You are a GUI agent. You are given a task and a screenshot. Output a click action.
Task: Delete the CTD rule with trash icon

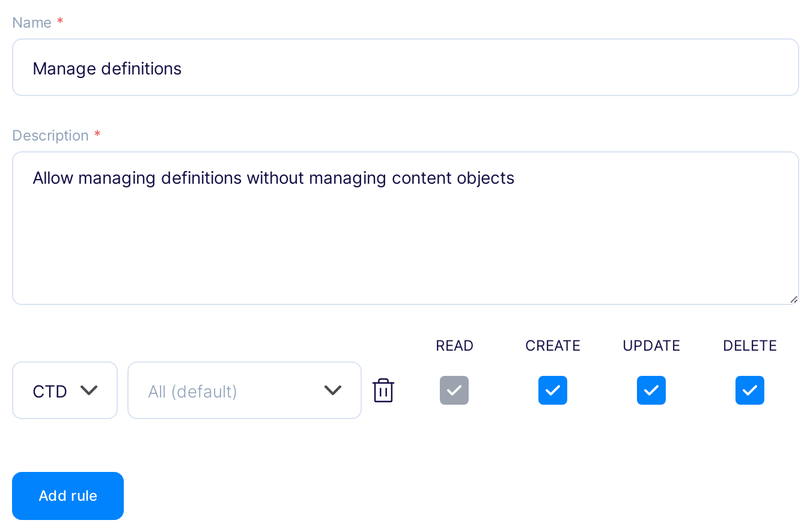point(383,390)
